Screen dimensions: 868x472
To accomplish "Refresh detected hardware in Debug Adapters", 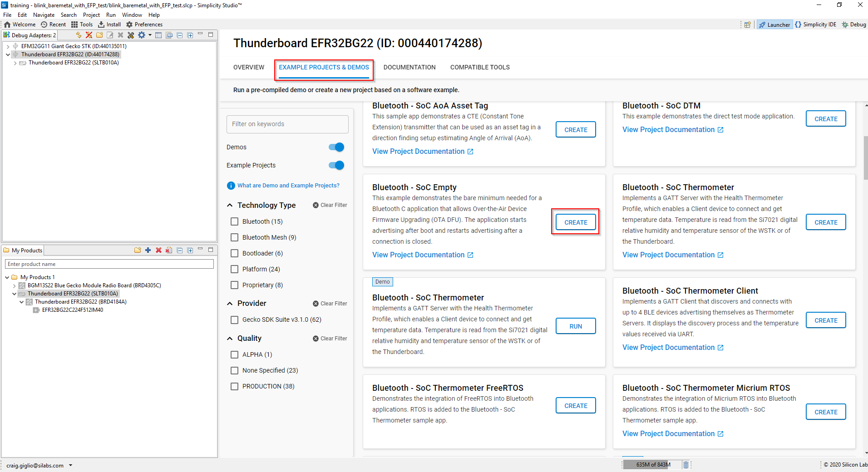I will (x=79, y=35).
